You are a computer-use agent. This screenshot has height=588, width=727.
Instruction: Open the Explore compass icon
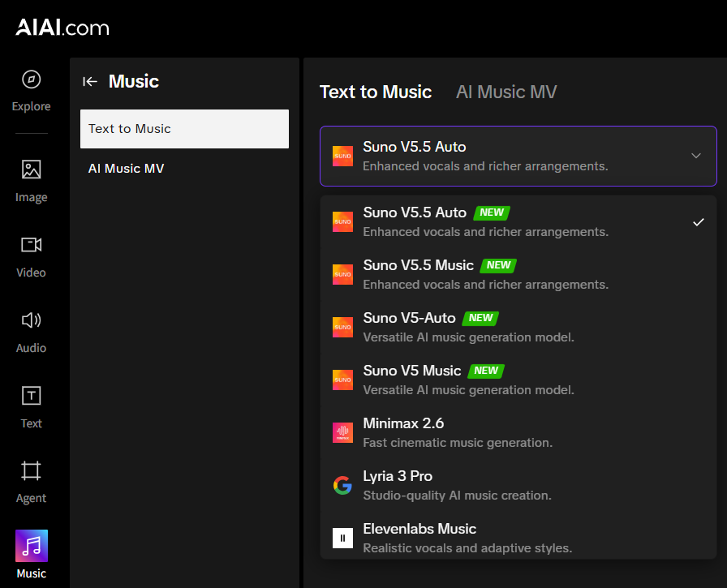[31, 79]
